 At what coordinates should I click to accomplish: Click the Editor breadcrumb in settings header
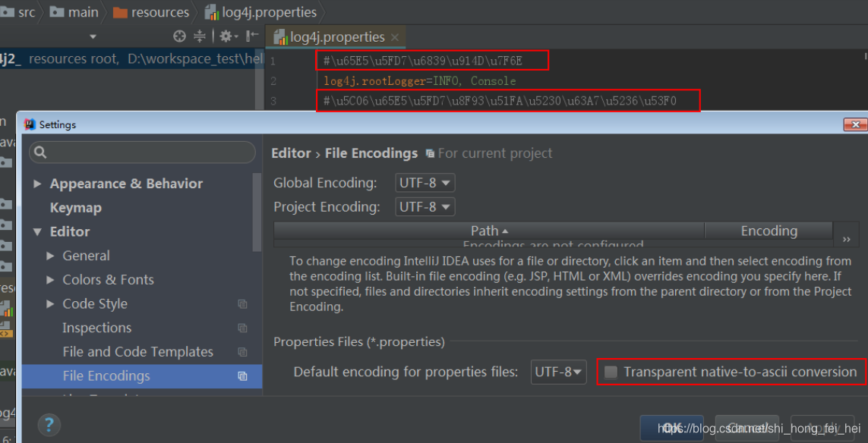coord(291,153)
